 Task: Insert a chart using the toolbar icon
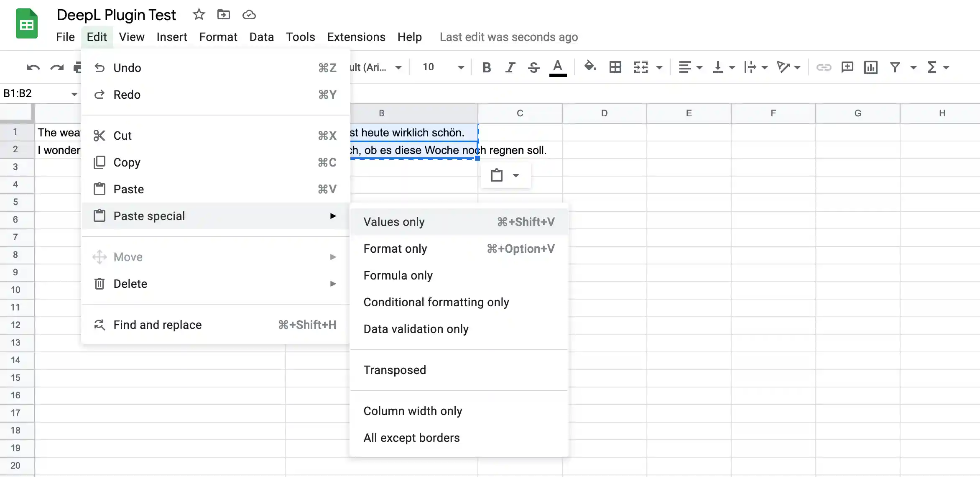[x=870, y=67]
